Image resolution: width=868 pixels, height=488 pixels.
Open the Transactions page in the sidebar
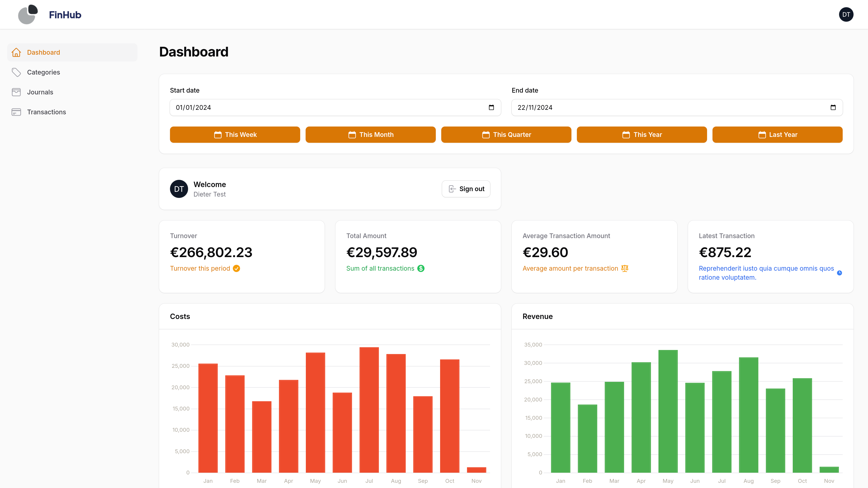(47, 112)
